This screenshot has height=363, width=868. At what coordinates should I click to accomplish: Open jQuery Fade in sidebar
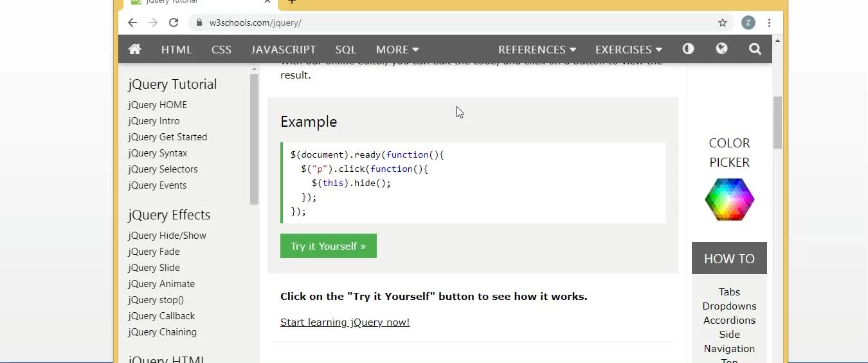pos(154,251)
